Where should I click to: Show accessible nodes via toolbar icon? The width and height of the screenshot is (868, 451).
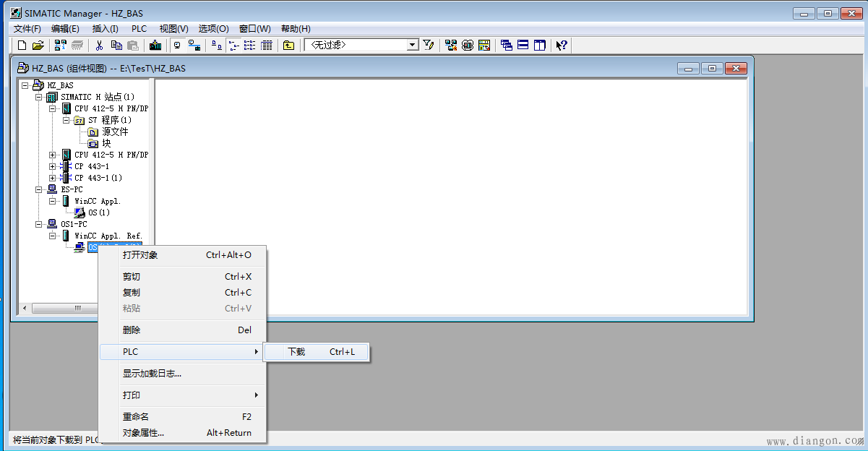click(x=60, y=45)
